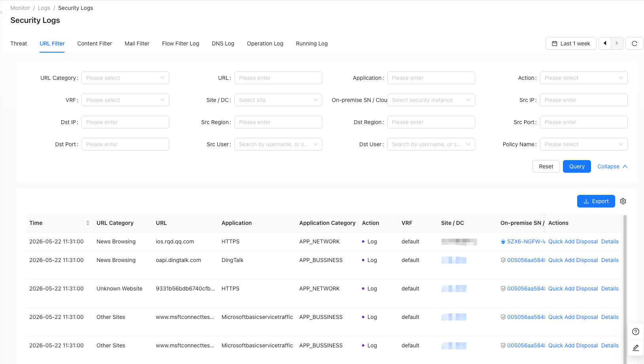The image size is (644, 364).
Task: Switch to the Flow Filter Log tab
Action: (x=180, y=43)
